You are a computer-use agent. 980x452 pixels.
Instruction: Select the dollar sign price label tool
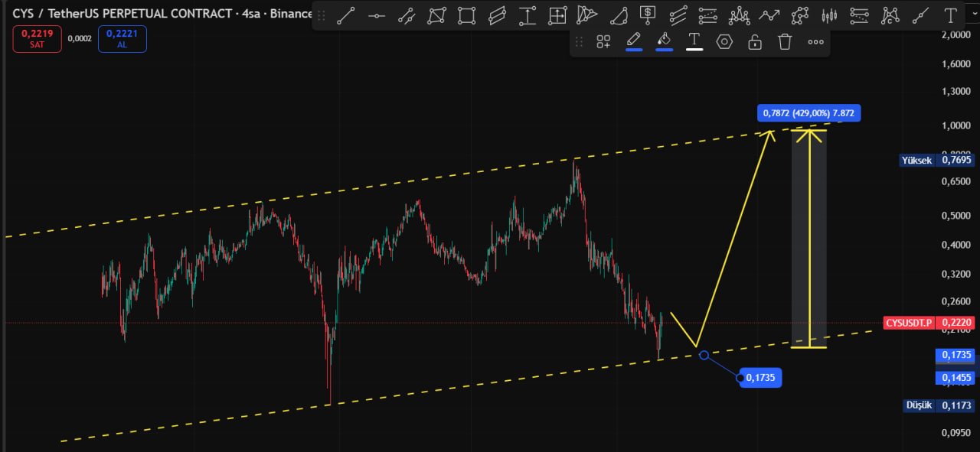pyautogui.click(x=648, y=15)
